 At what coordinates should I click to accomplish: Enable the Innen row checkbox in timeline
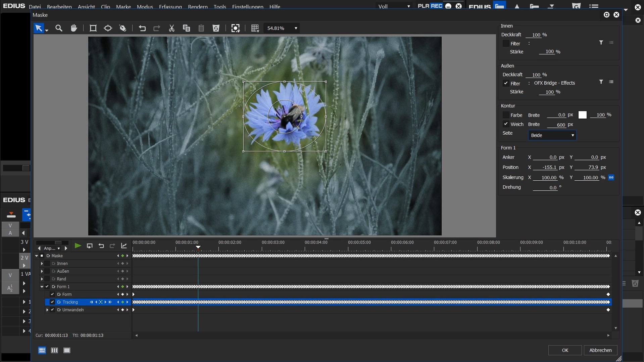(47, 264)
